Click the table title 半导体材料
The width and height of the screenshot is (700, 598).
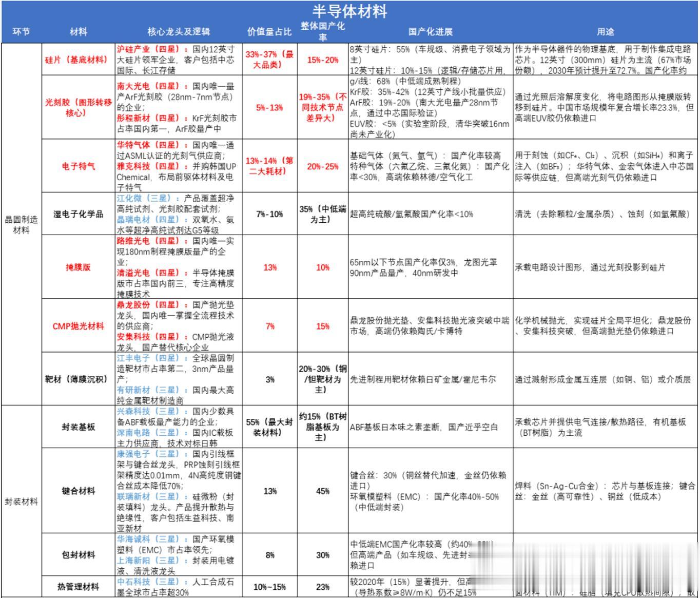click(x=350, y=11)
